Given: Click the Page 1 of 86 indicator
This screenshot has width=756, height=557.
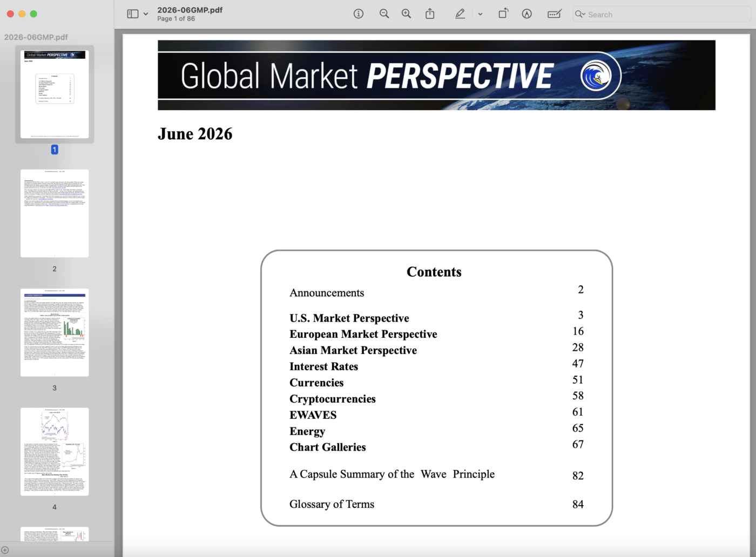Looking at the screenshot, I should 176,19.
